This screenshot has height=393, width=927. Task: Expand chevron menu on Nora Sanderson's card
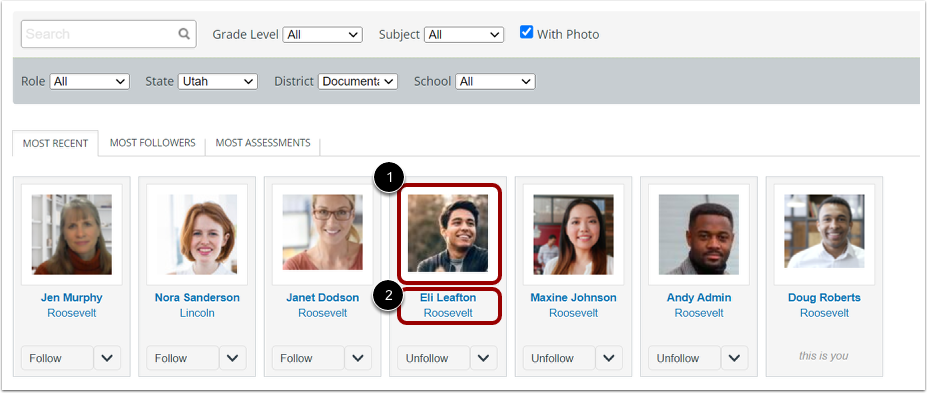[233, 358]
